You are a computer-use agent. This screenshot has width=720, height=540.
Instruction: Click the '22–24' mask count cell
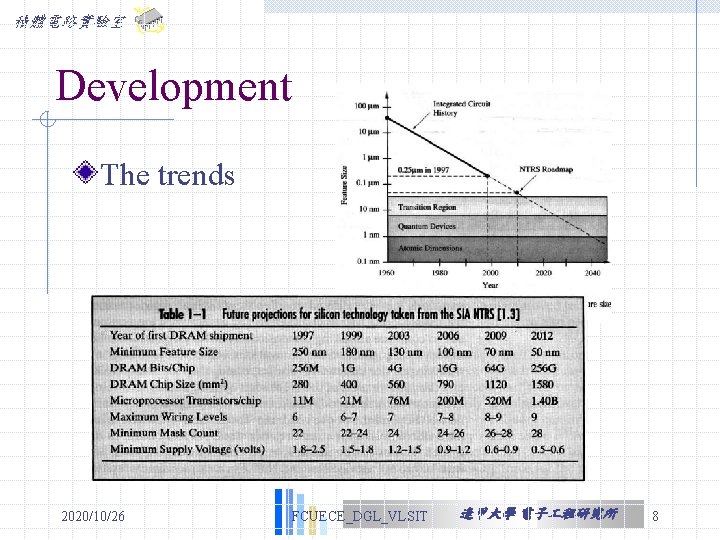point(354,433)
